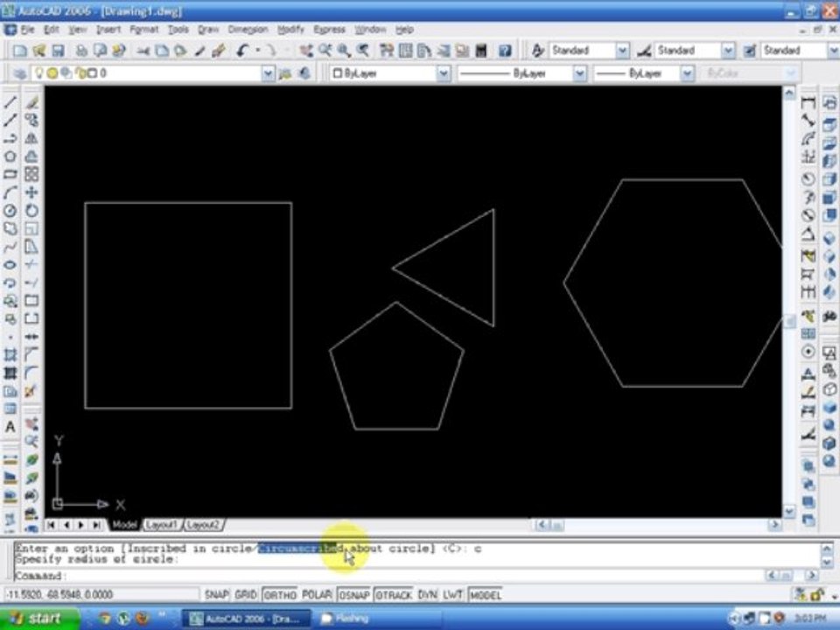
Task: Open the Express menu
Action: [x=330, y=30]
